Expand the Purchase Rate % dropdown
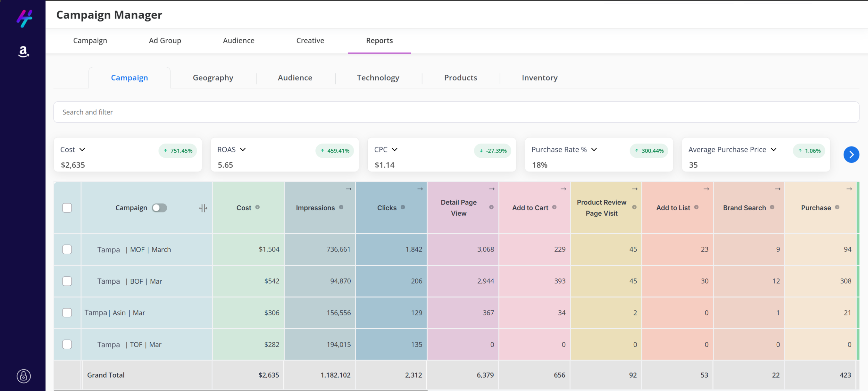Image resolution: width=868 pixels, height=391 pixels. pyautogui.click(x=594, y=150)
